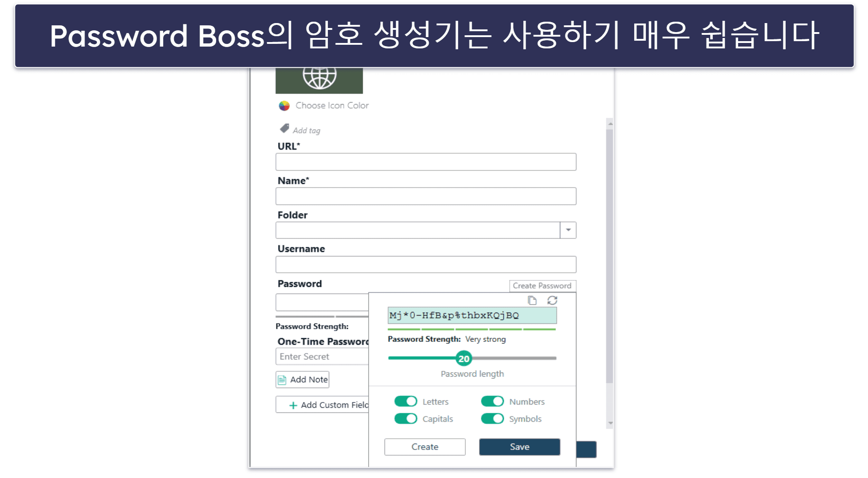
Task: Click the scrollbar up arrow
Action: pyautogui.click(x=610, y=123)
